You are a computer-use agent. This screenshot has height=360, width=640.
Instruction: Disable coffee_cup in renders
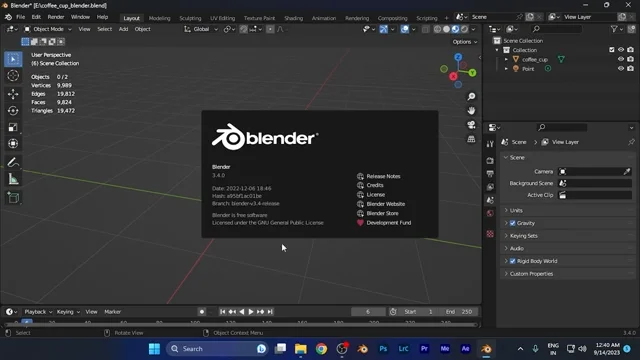(631, 60)
